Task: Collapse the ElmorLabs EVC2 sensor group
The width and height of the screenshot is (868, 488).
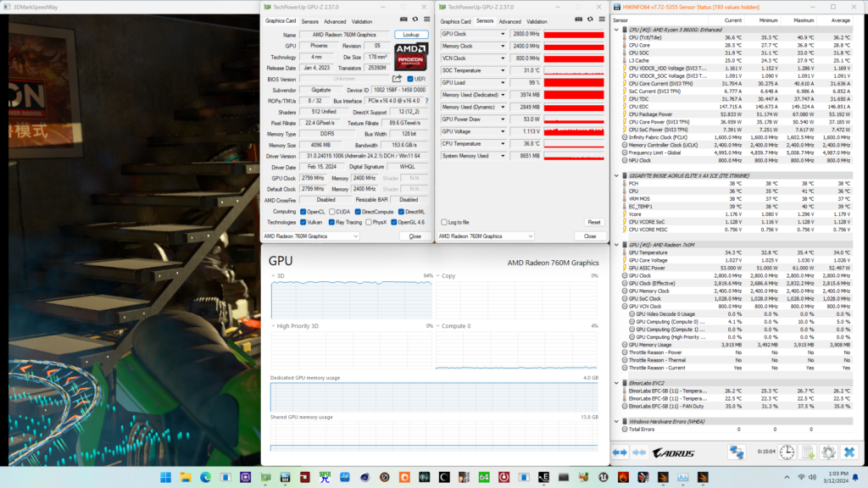Action: click(x=617, y=383)
